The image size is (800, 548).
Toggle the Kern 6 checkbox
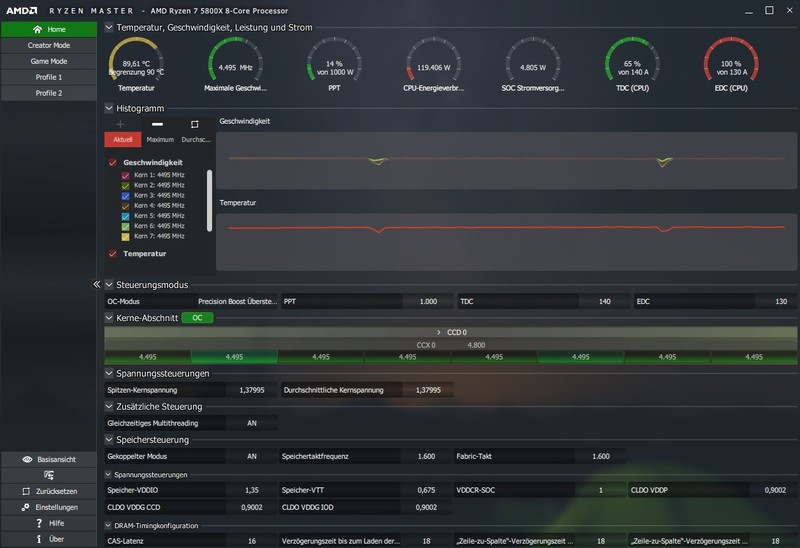[x=126, y=226]
